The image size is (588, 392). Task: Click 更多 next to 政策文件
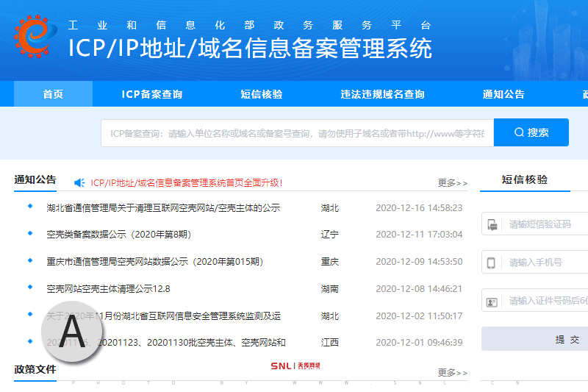click(x=453, y=372)
